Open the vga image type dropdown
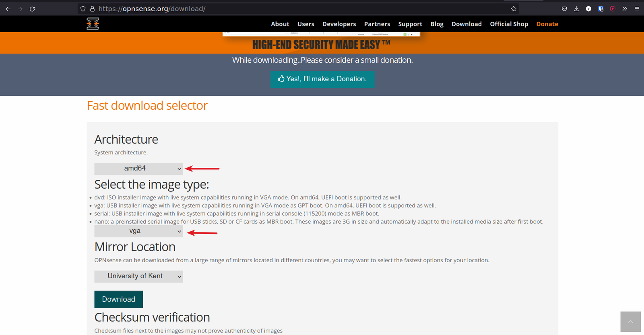Screen dimensions: 644x335 point(138,231)
